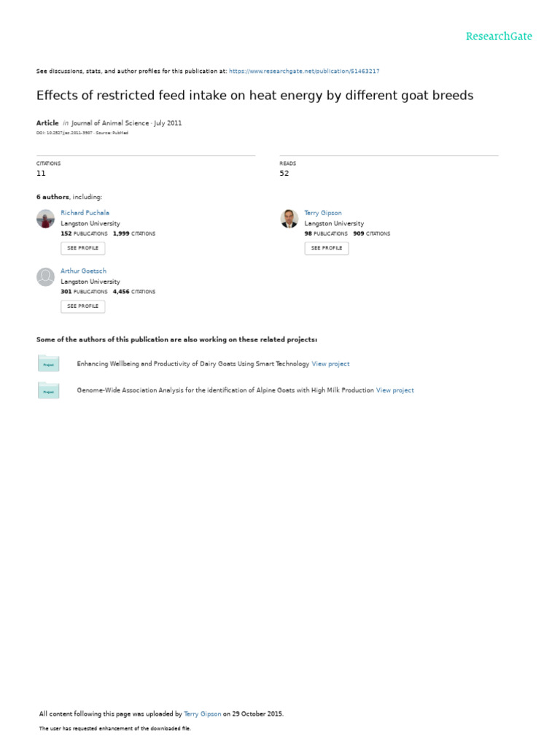Click Richard Puchala's profile photo

(45, 218)
